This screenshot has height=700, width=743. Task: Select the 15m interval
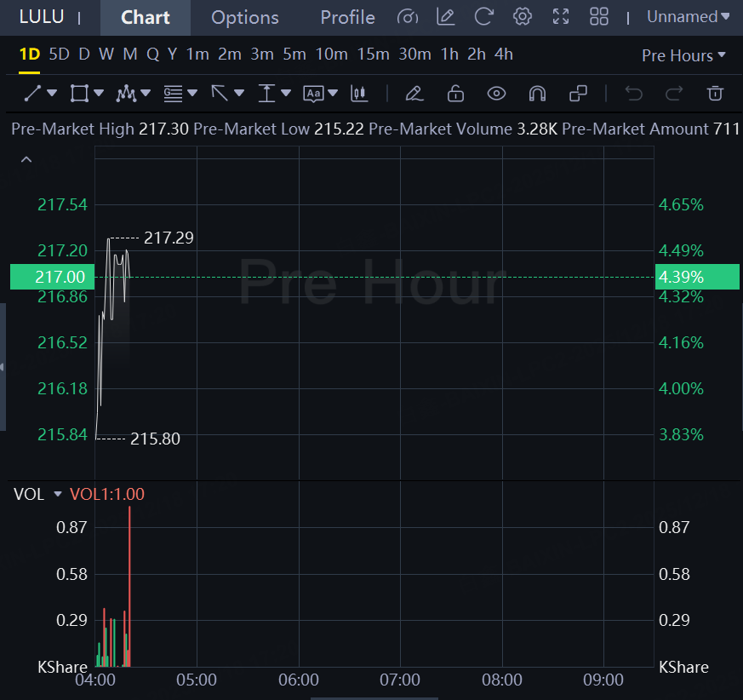pyautogui.click(x=374, y=55)
